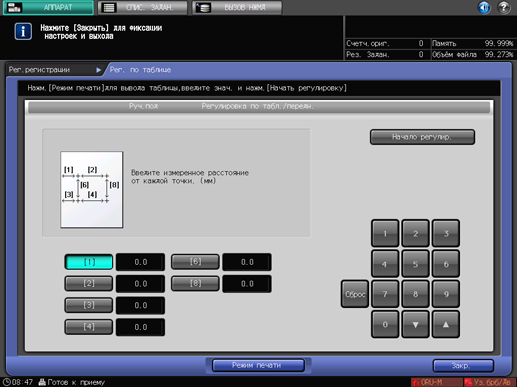The height and width of the screenshot is (387, 517).
Task: Click the Память 99.999% readout
Action: pos(473,43)
